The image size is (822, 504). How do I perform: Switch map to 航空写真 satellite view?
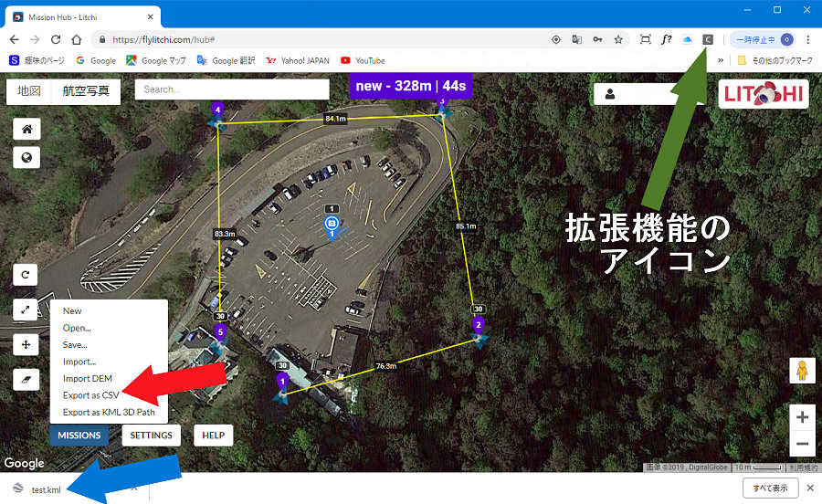pos(86,91)
